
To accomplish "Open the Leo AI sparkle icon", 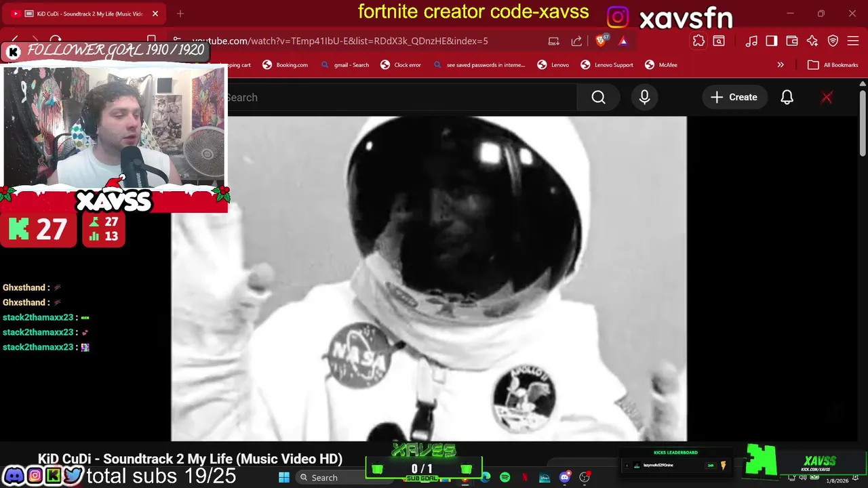I will [x=812, y=41].
